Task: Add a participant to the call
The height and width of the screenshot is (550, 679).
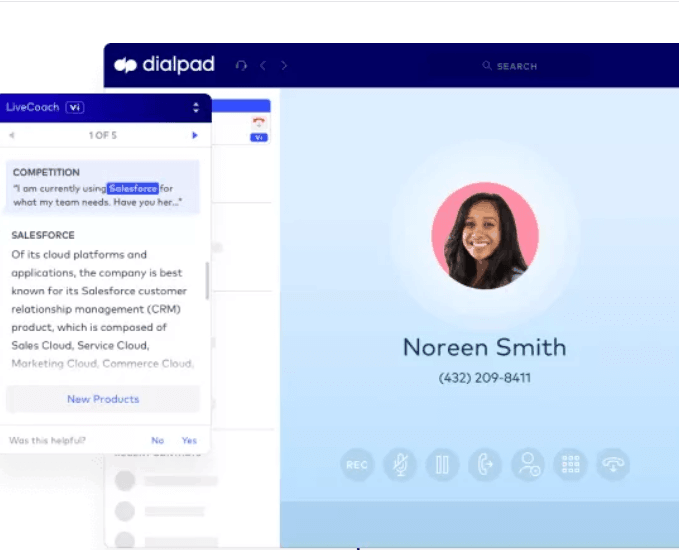Action: tap(528, 465)
